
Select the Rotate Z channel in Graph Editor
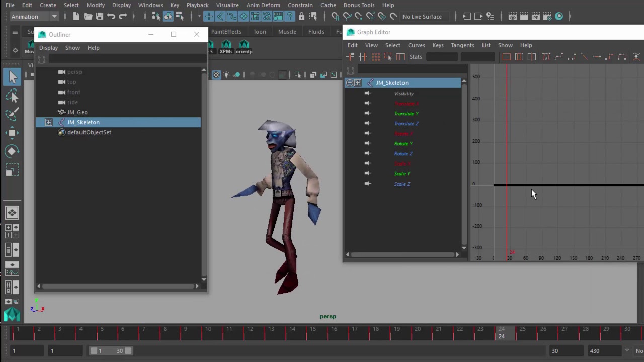[404, 154]
